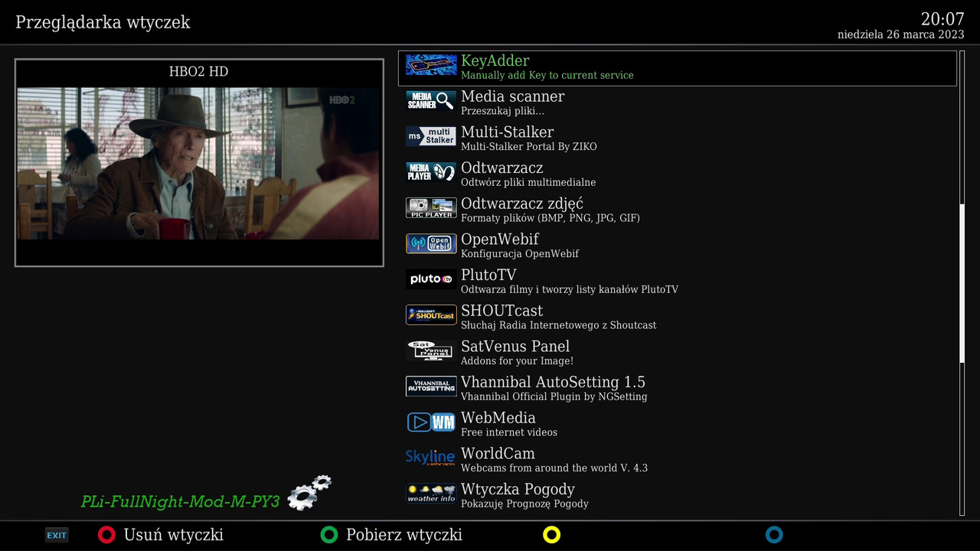Open the OpenWebif plugin icon

click(x=431, y=243)
